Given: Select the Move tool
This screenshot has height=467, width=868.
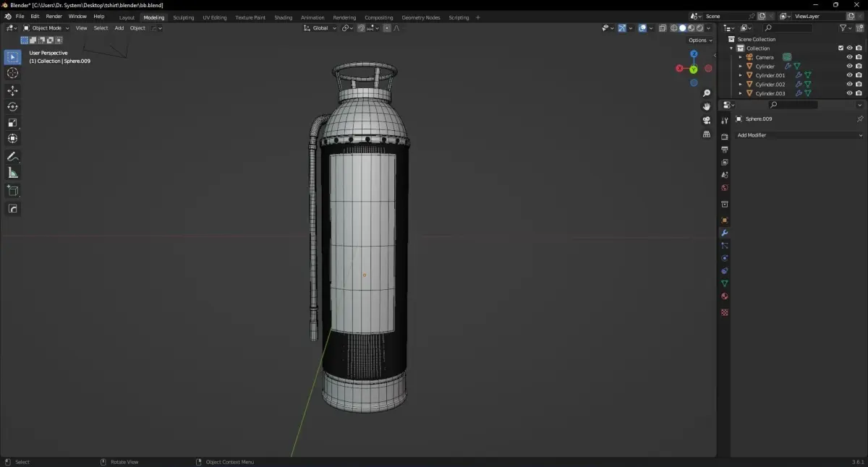Looking at the screenshot, I should [x=12, y=90].
